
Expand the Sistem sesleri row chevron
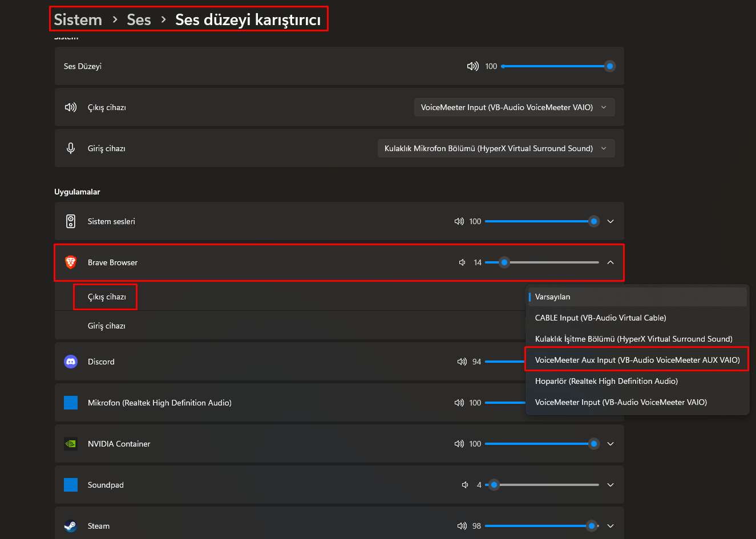tap(611, 221)
